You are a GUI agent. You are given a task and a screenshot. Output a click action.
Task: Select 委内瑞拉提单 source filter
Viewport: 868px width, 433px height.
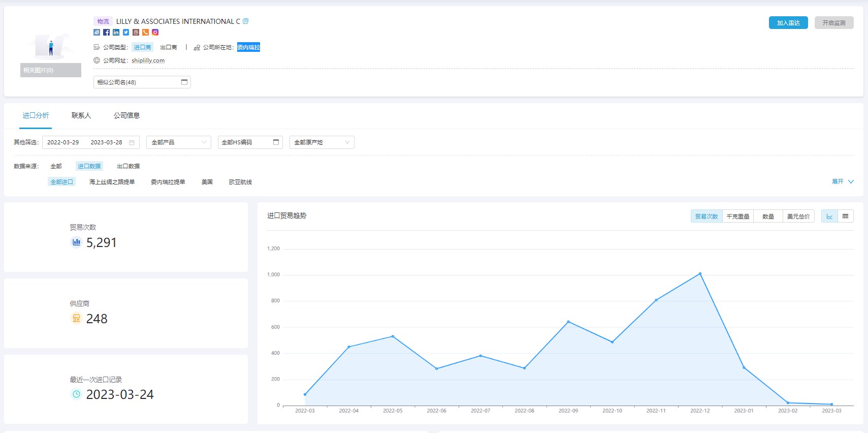[168, 182]
